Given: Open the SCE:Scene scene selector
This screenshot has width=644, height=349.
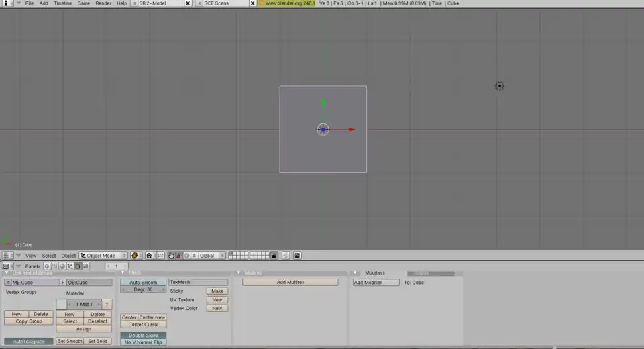Looking at the screenshot, I should (x=199, y=3).
